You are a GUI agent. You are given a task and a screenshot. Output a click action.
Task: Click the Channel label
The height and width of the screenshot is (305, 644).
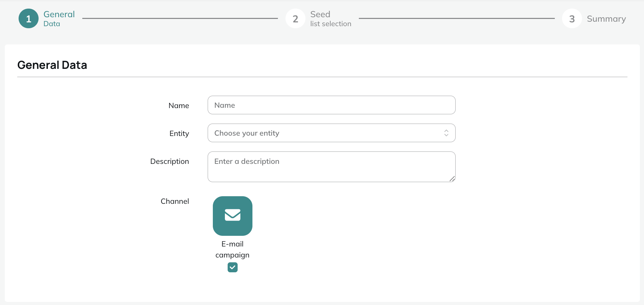175,201
